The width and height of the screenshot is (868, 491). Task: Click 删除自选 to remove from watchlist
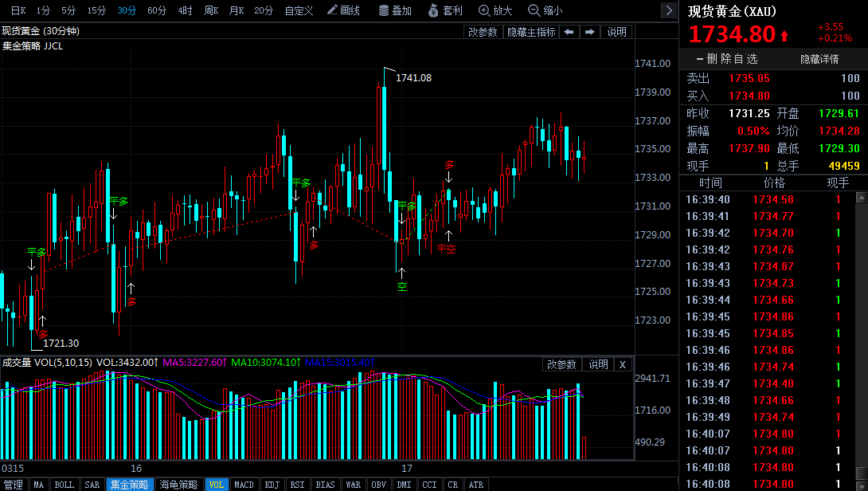[x=726, y=59]
